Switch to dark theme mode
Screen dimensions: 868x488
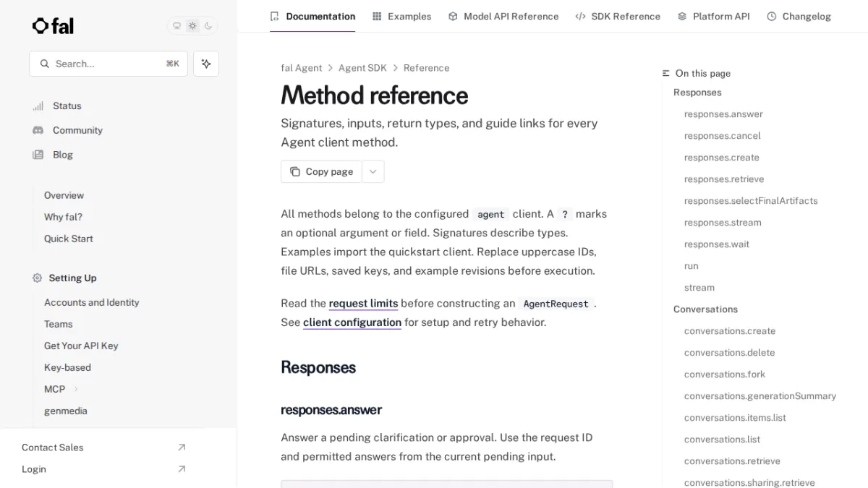coord(208,26)
